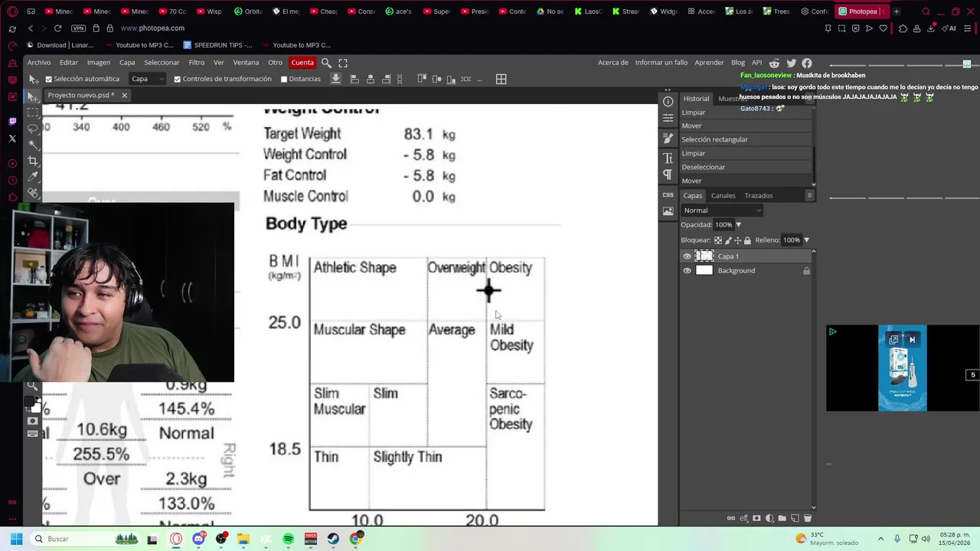
Task: Open the Paragraph panel icon
Action: (668, 174)
